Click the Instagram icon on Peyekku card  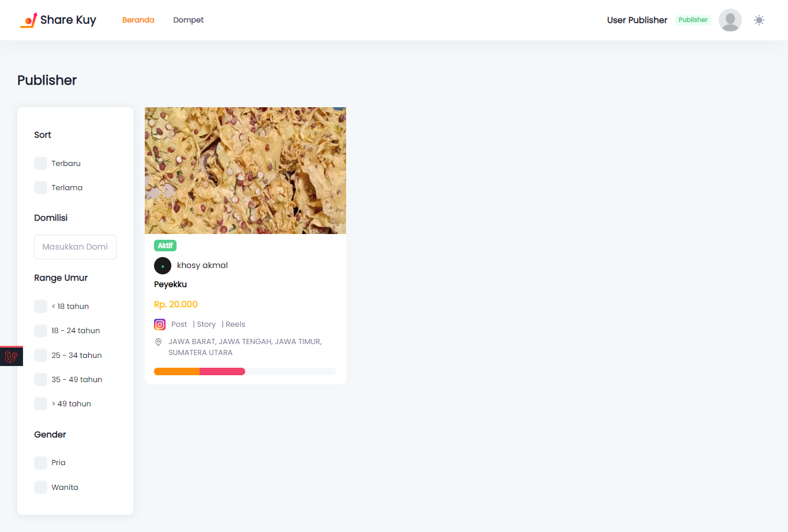click(x=160, y=325)
